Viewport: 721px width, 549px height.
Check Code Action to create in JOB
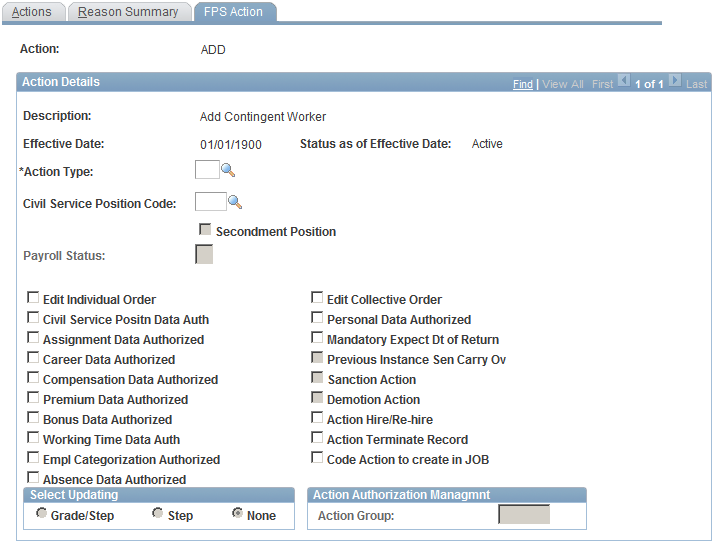[x=317, y=458]
